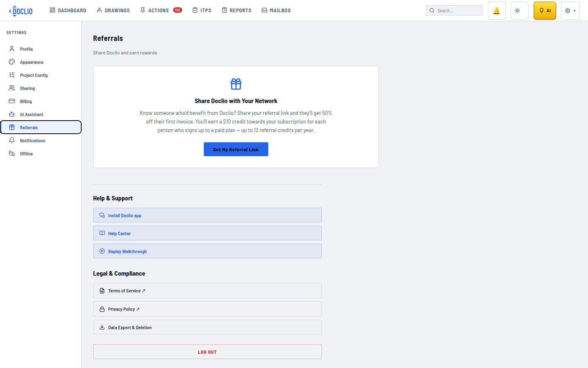588x368 pixels.
Task: Open the AI assistant button
Action: (x=545, y=11)
